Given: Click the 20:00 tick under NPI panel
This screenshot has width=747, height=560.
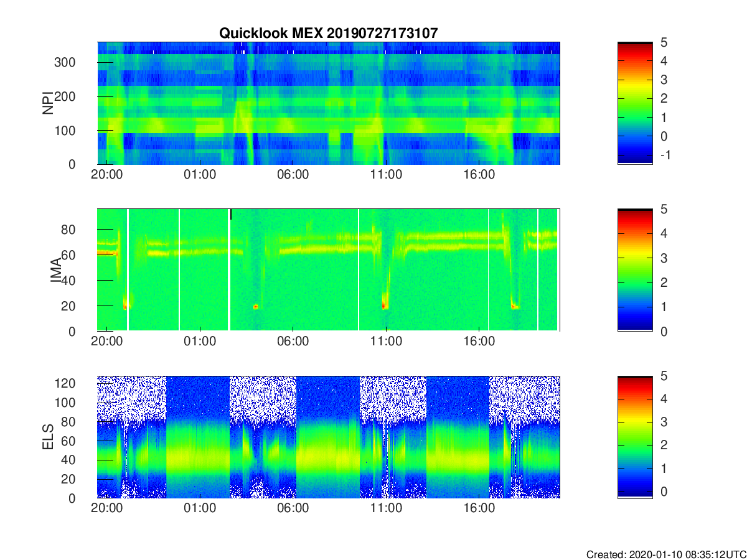Looking at the screenshot, I should pos(106,175).
